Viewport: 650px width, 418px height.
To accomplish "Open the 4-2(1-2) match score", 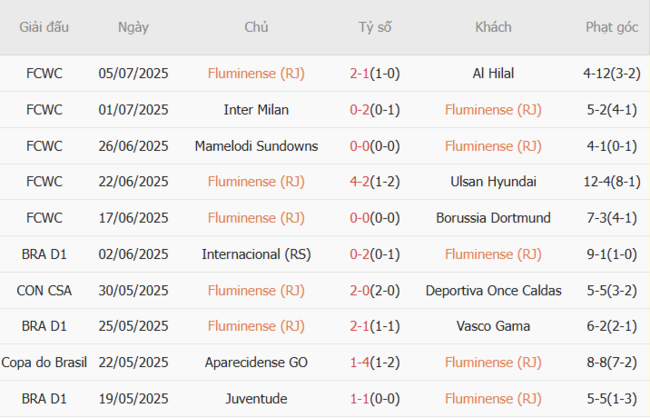I will pyautogui.click(x=376, y=182).
